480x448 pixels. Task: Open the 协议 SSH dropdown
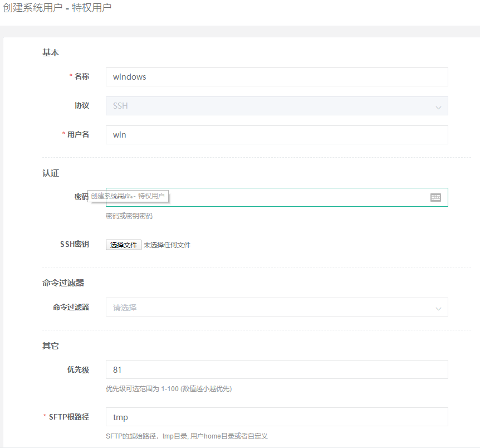point(277,106)
